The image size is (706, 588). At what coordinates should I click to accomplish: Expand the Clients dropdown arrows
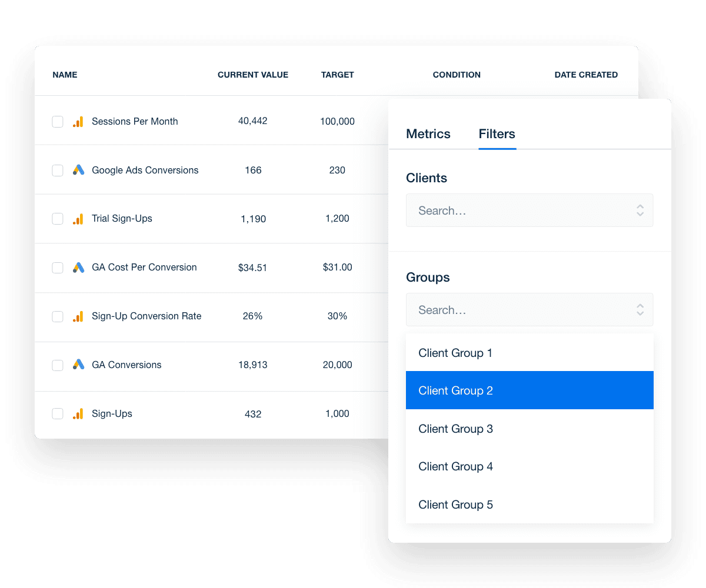click(640, 211)
